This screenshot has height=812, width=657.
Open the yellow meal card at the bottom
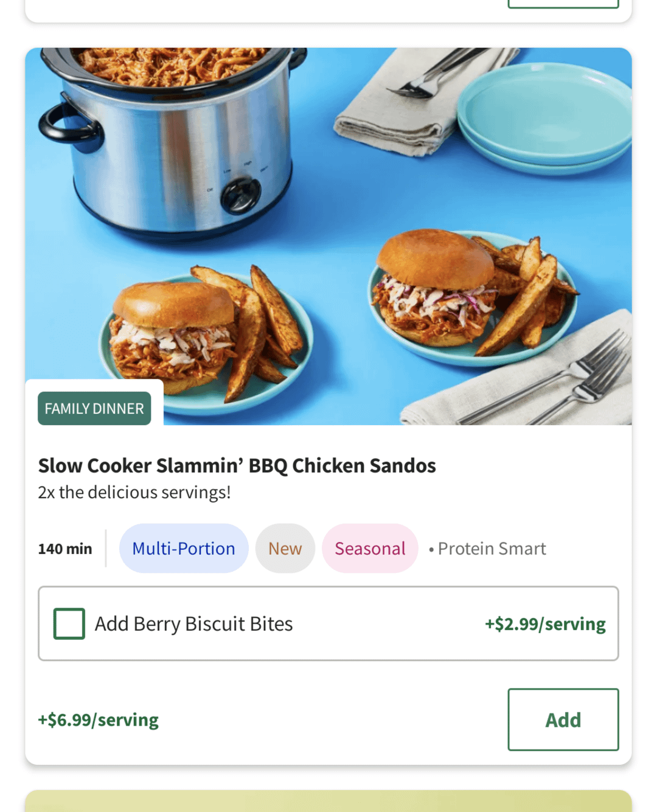[x=328, y=800]
